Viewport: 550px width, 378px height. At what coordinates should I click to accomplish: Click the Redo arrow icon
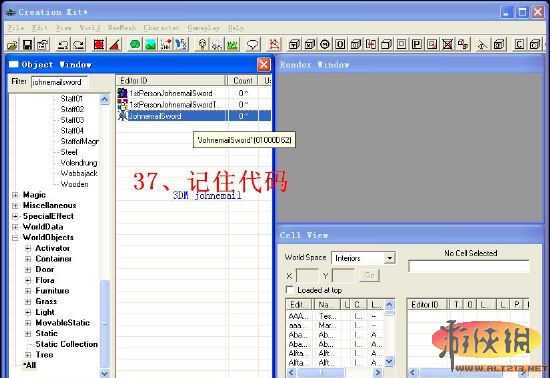tap(79, 45)
